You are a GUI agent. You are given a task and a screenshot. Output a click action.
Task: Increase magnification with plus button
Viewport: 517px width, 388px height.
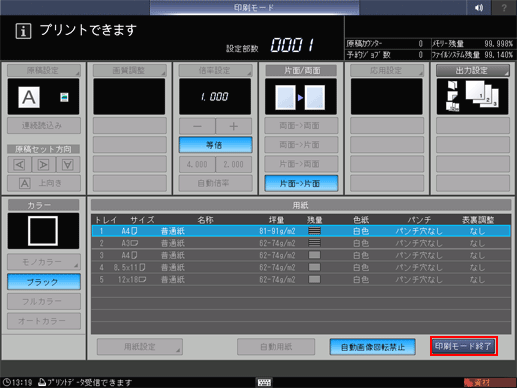tap(234, 126)
